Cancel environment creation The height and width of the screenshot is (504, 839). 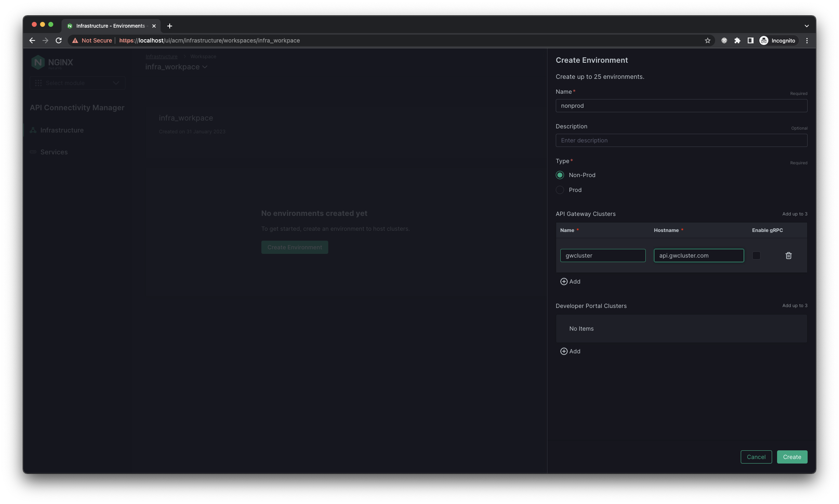(x=756, y=457)
